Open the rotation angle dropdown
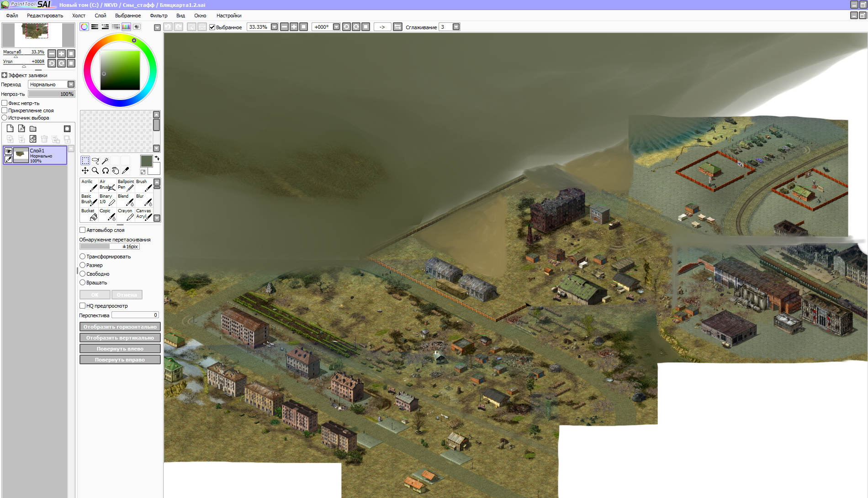This screenshot has width=868, height=498. tap(336, 27)
